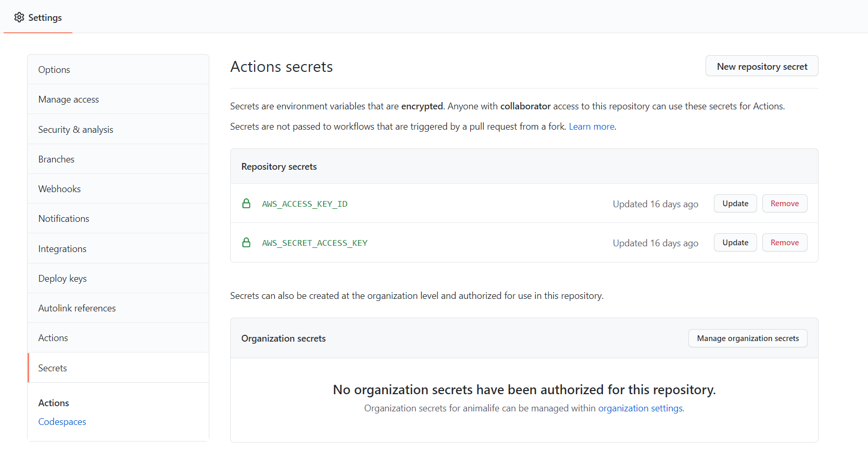
Task: Open Notifications settings
Action: (64, 219)
